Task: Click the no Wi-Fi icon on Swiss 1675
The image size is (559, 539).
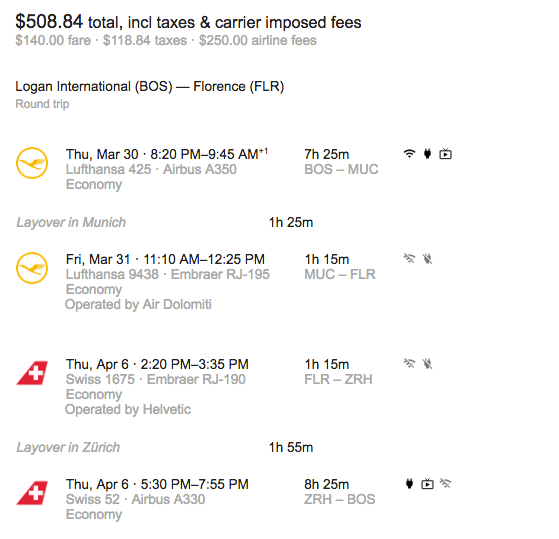Action: click(409, 363)
